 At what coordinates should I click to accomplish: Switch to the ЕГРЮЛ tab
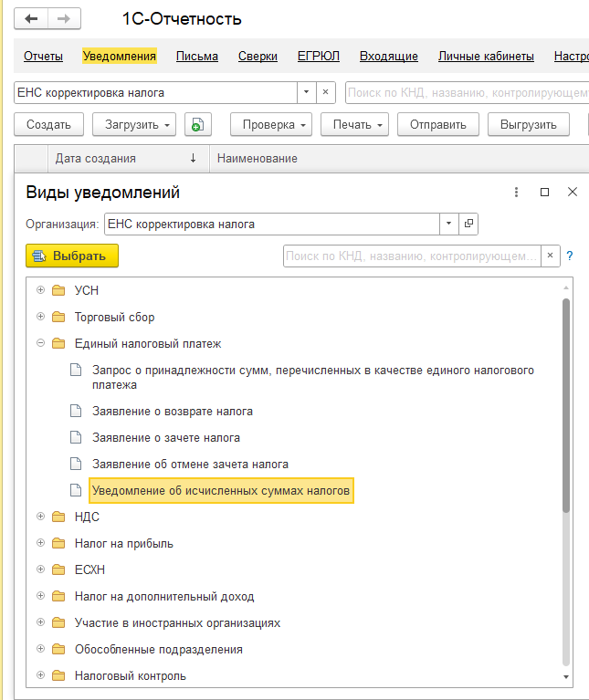point(319,57)
